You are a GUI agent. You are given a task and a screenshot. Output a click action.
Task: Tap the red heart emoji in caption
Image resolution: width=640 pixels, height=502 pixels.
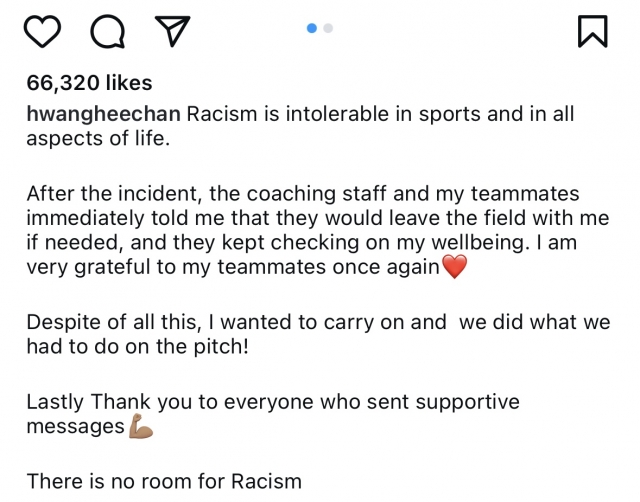coord(455,266)
